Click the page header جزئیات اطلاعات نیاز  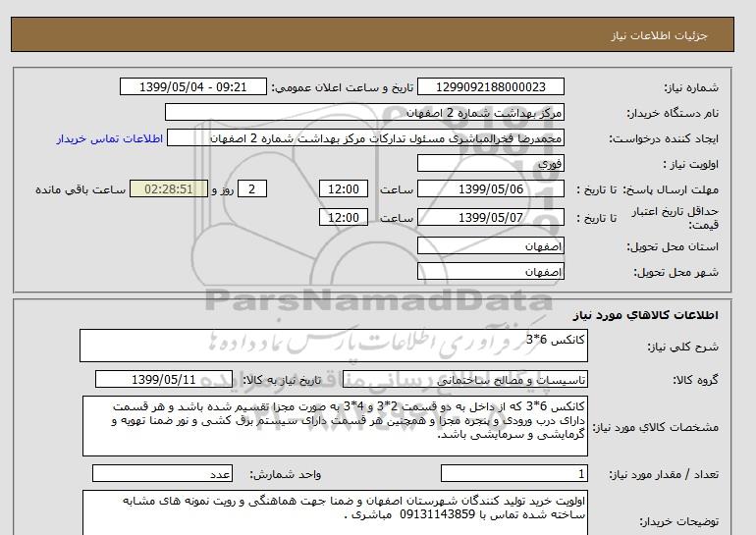point(659,35)
